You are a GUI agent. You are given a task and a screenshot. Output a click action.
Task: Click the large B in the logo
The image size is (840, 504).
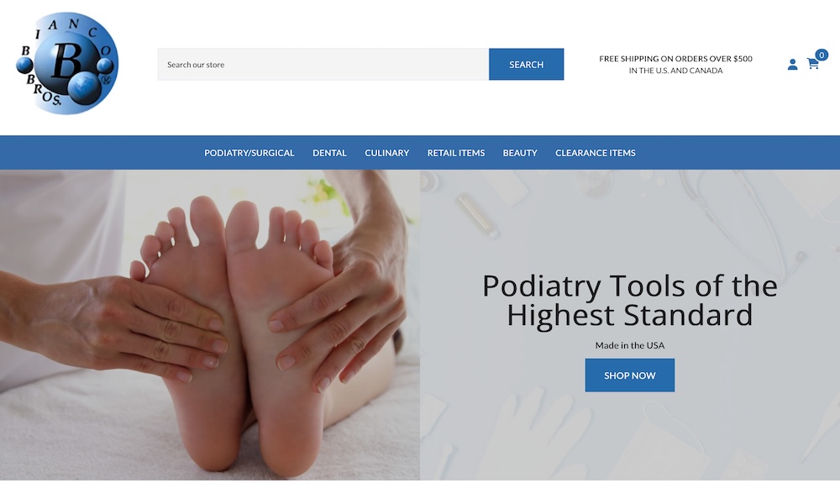67,60
